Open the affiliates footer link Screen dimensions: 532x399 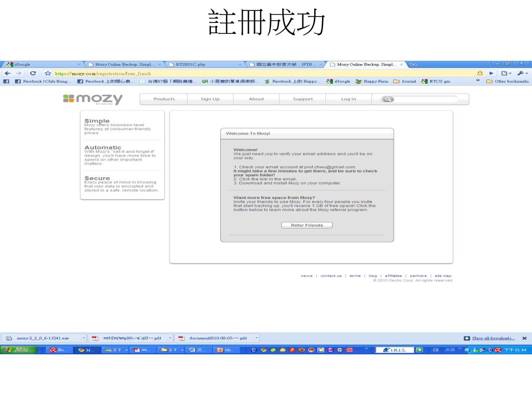point(393,276)
